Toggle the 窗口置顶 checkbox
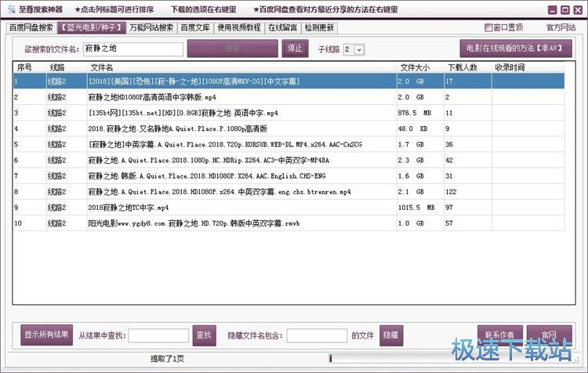The image size is (588, 373). (x=488, y=27)
